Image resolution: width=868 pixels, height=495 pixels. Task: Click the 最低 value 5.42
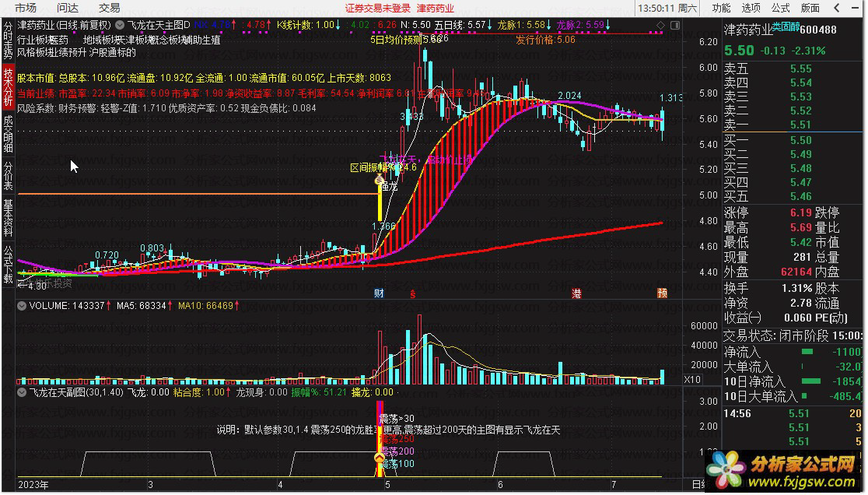coord(801,242)
